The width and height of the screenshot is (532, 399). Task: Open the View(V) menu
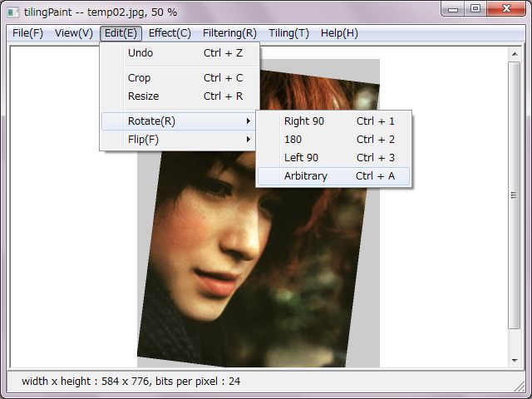coord(74,33)
